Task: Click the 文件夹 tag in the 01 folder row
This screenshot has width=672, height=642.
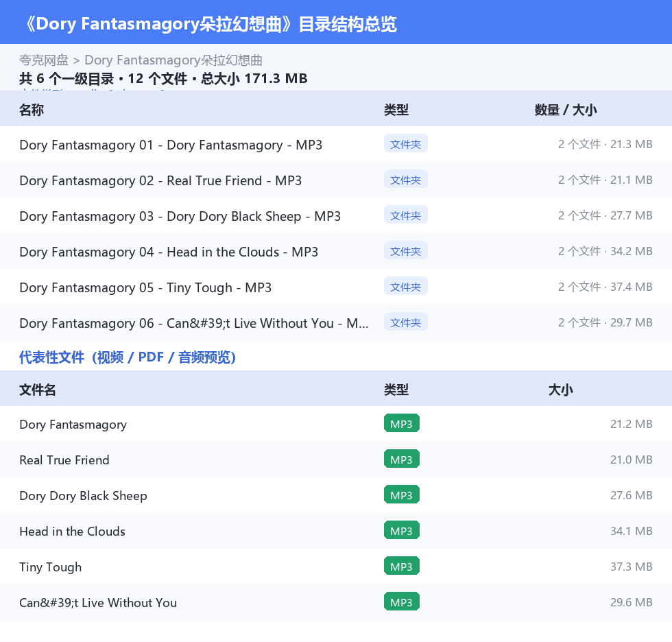Action: (x=405, y=144)
